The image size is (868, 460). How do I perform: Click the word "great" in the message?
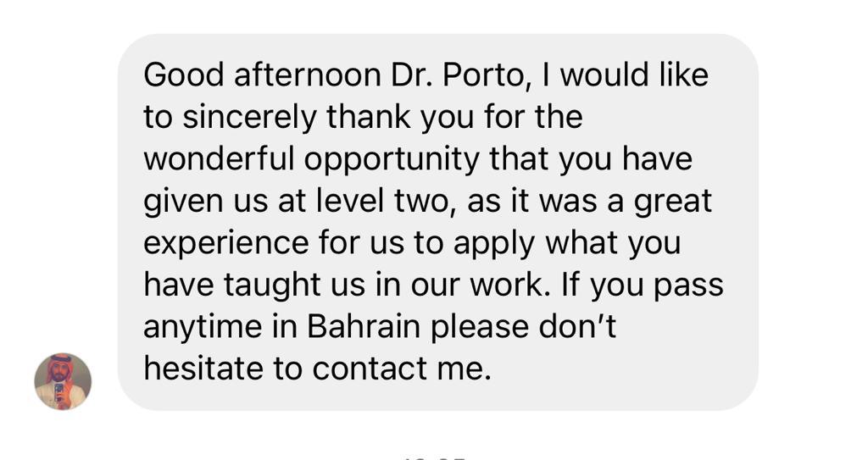click(x=672, y=202)
